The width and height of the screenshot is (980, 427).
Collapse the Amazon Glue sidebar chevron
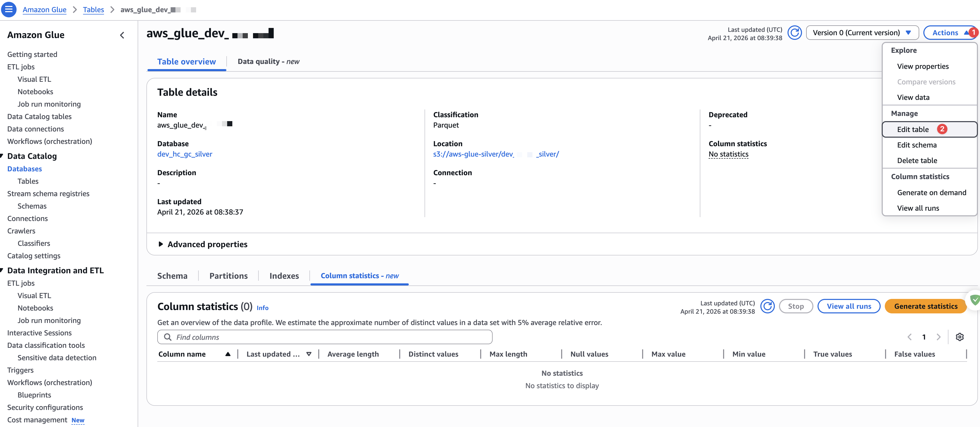[122, 35]
